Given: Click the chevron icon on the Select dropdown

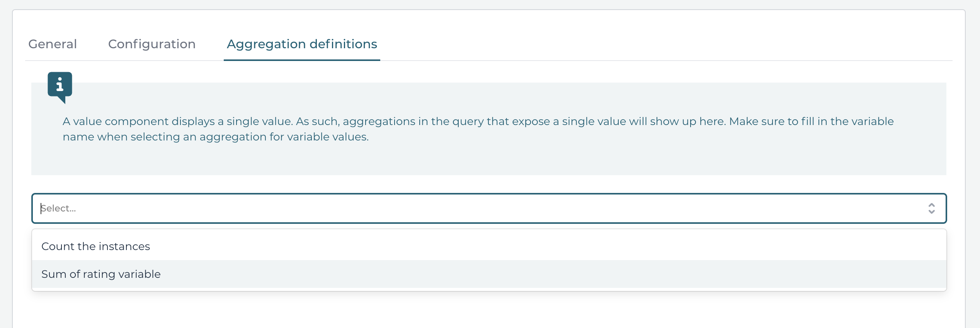Looking at the screenshot, I should click(x=931, y=208).
